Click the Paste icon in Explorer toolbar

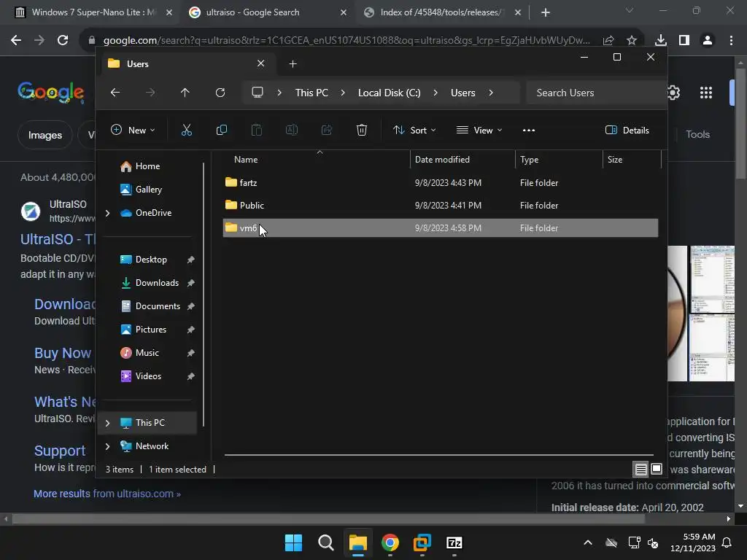click(256, 130)
